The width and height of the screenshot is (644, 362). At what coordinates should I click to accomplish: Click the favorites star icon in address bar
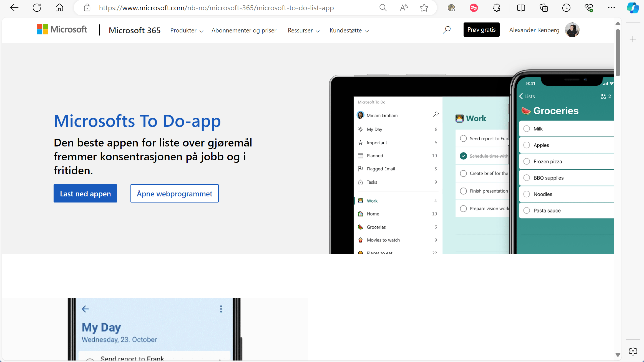[424, 7]
